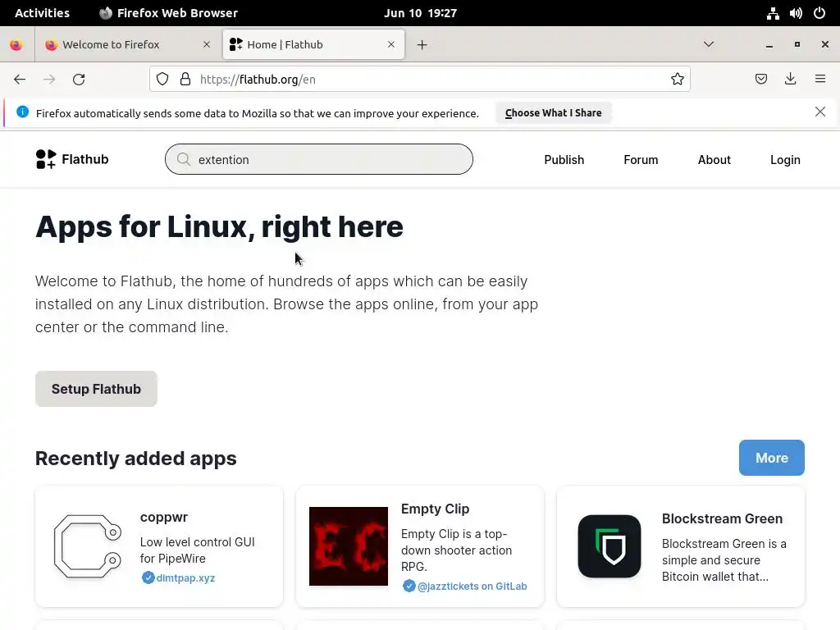Open the Save to Pocket icon
Viewport: 840px width, 630px height.
(x=761, y=80)
